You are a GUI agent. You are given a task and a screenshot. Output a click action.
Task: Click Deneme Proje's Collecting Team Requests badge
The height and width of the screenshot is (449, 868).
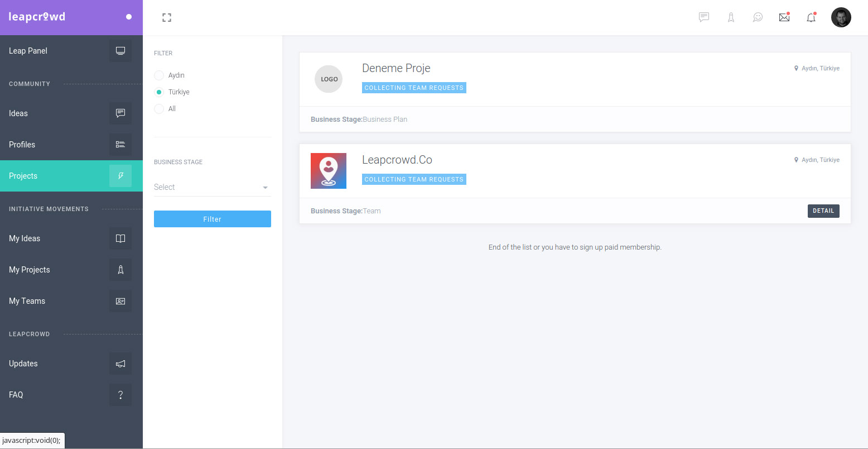[x=414, y=88]
